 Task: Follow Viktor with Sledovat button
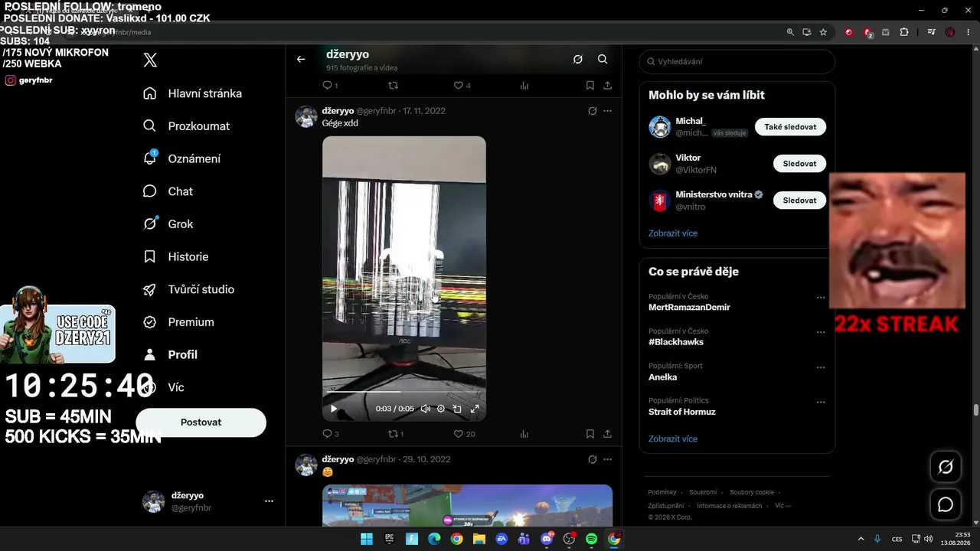pos(799,164)
